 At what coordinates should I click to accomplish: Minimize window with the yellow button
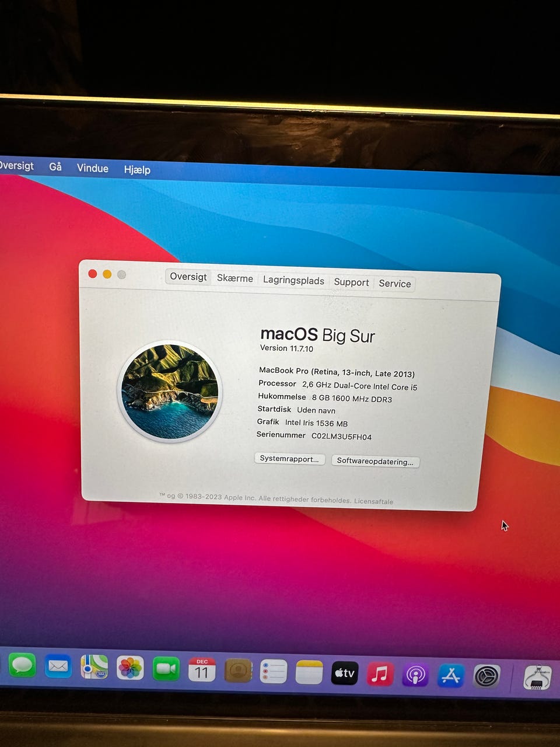[107, 274]
